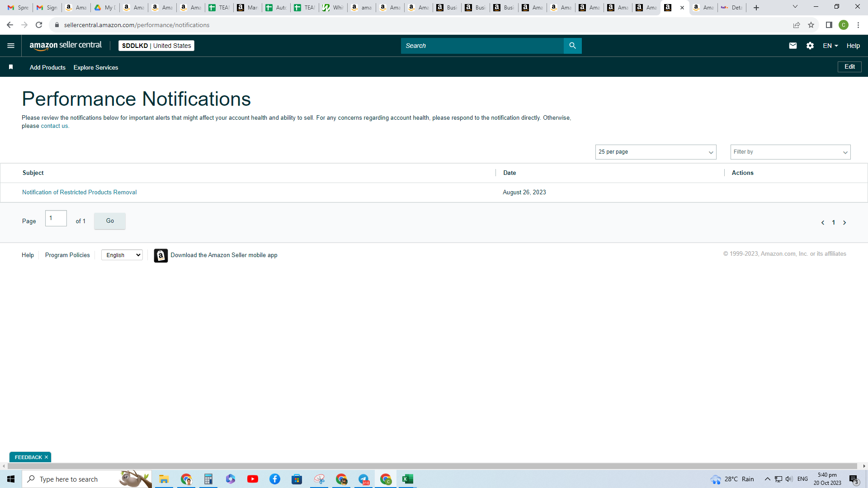Click the Date column header

coord(509,173)
